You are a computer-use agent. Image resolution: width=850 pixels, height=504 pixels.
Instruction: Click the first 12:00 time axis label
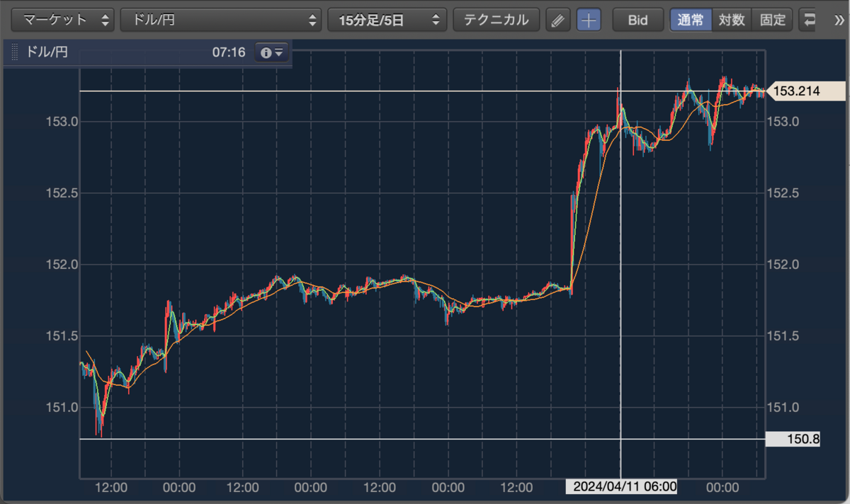pos(111,488)
